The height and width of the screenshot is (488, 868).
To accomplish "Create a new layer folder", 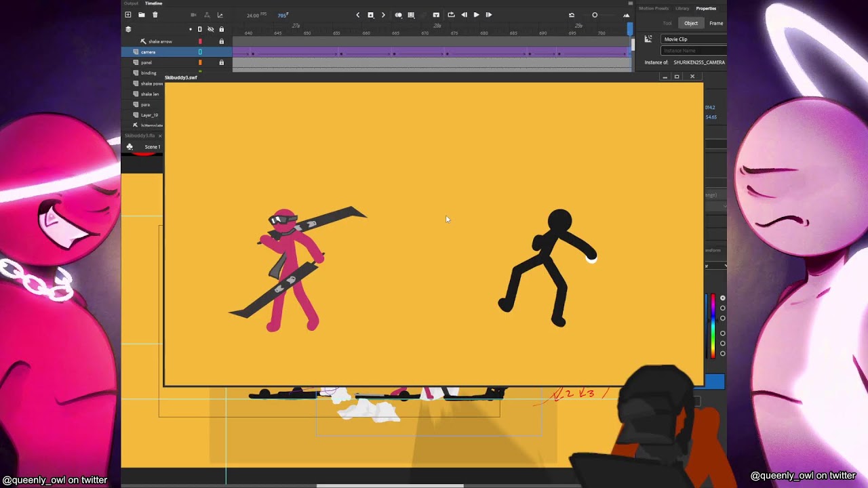I will tap(141, 15).
